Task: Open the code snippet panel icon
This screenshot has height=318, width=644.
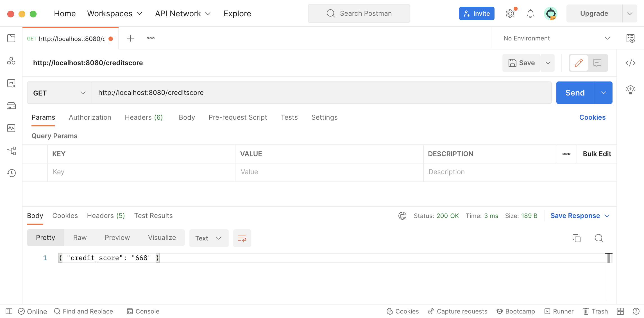Action: coord(630,63)
